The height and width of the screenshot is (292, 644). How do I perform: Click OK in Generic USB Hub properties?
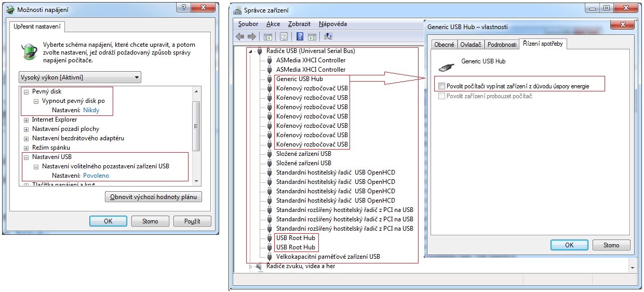click(x=569, y=245)
